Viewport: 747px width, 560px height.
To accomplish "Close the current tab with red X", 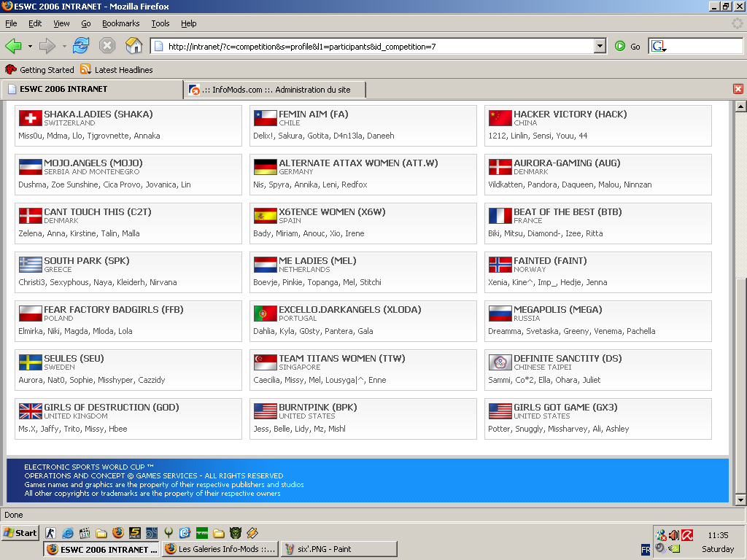I will pos(738,89).
